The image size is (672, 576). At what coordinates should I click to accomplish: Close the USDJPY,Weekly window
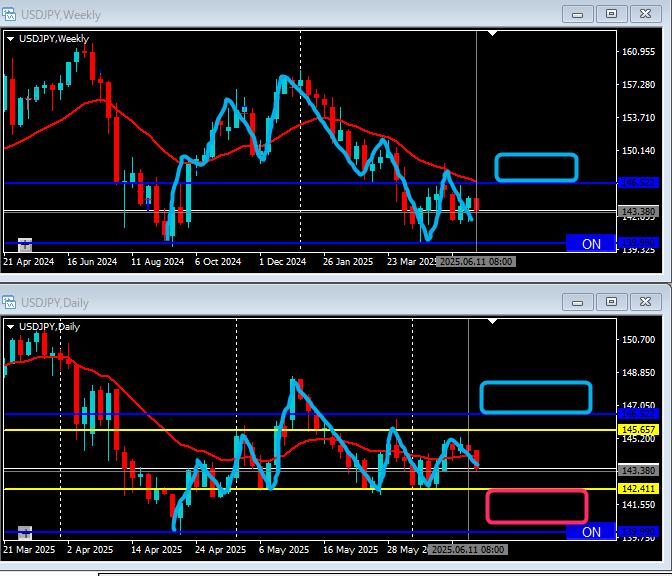click(x=645, y=14)
